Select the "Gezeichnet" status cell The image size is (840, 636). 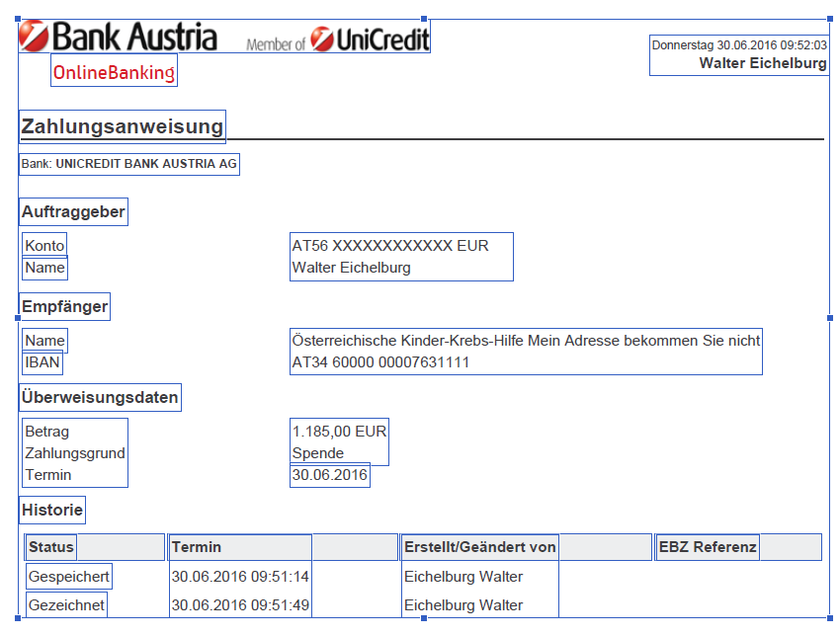(66, 605)
